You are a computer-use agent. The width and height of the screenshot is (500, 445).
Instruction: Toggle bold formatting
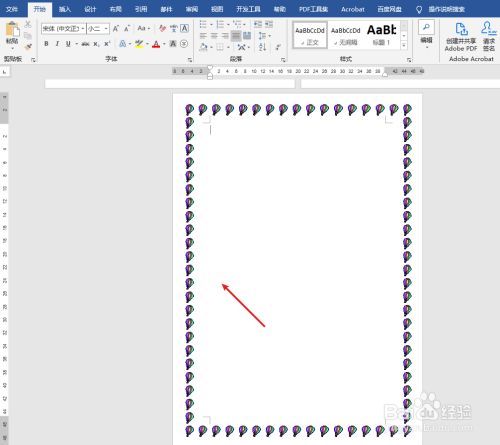46,44
